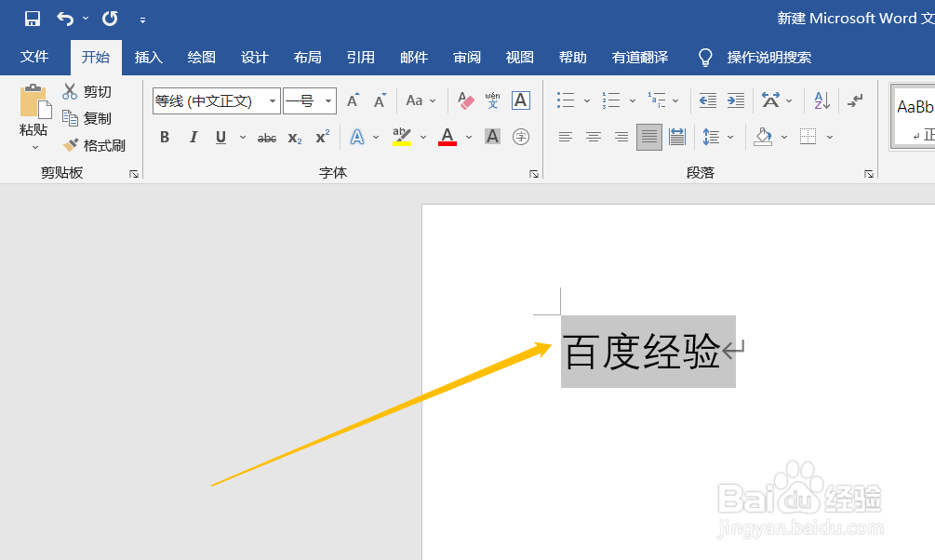935x560 pixels.
Task: Apply the yellow text highlight color
Action: coord(402,137)
